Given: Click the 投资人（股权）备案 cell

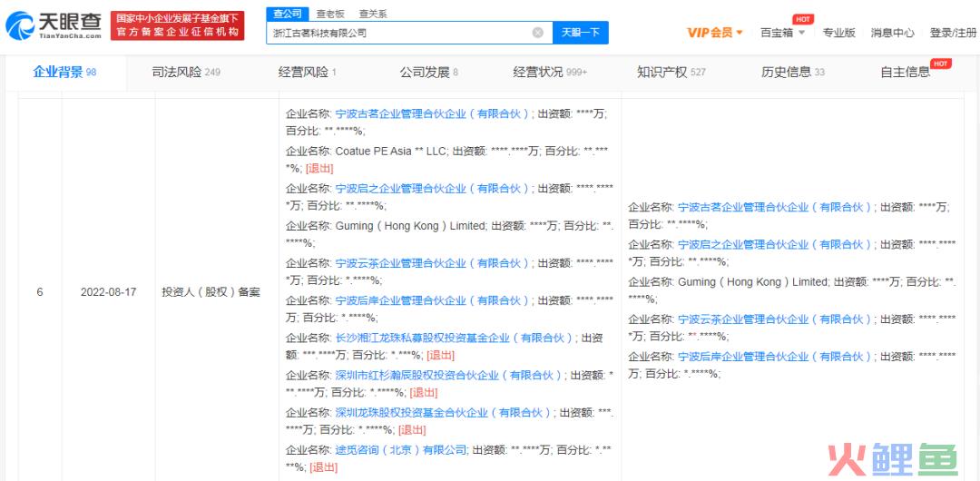Looking at the screenshot, I should 216,292.
